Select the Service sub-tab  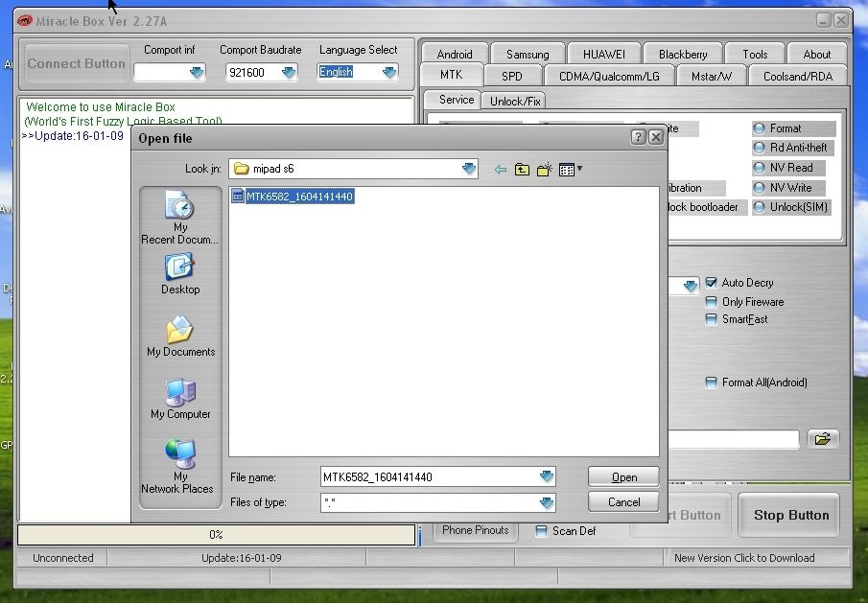[x=457, y=100]
